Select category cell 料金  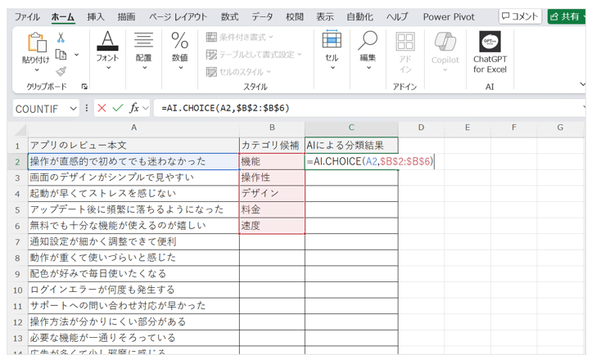(x=272, y=209)
